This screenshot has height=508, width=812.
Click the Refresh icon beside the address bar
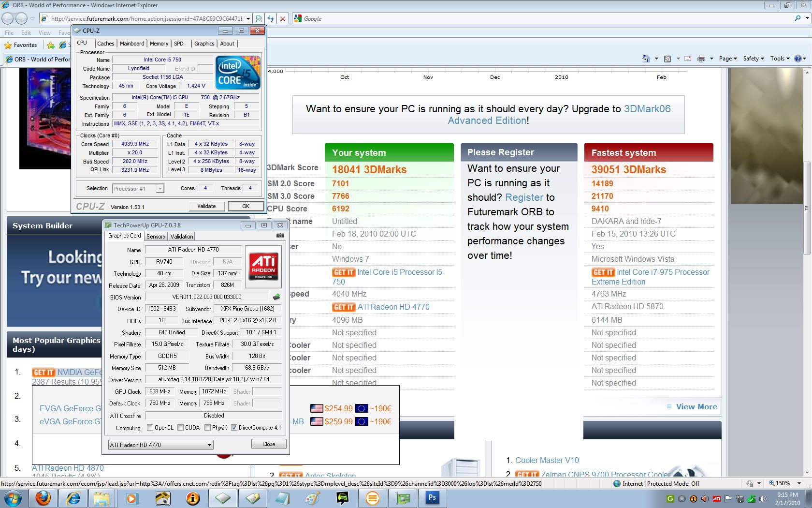(271, 19)
